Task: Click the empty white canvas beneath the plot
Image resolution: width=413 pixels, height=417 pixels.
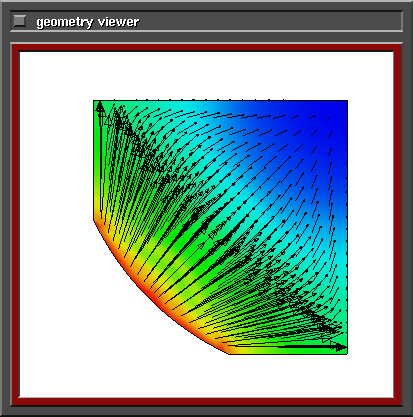Action: 206,377
